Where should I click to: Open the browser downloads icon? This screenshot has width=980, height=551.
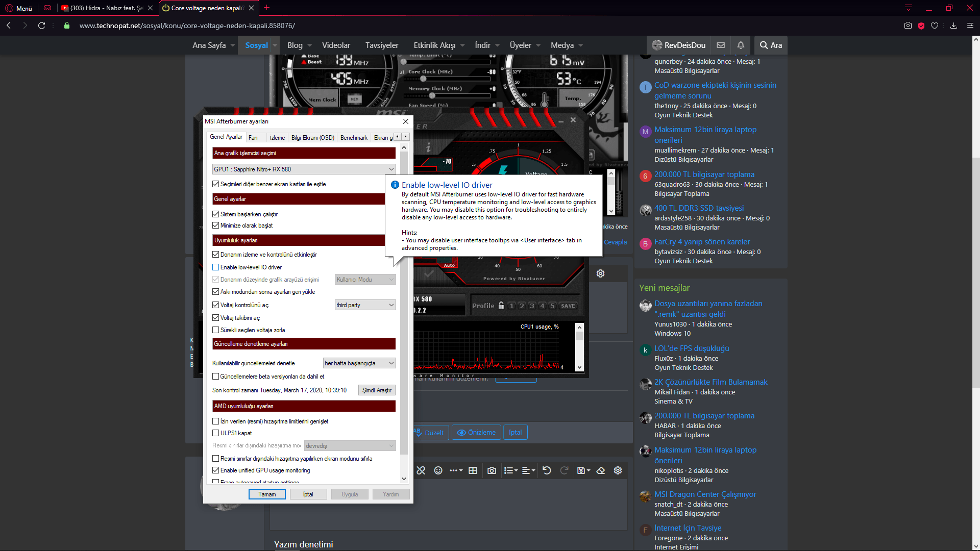[x=953, y=26]
